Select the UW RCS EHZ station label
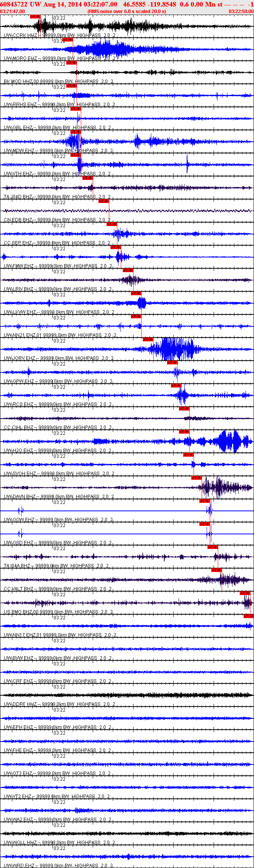 coord(58,404)
